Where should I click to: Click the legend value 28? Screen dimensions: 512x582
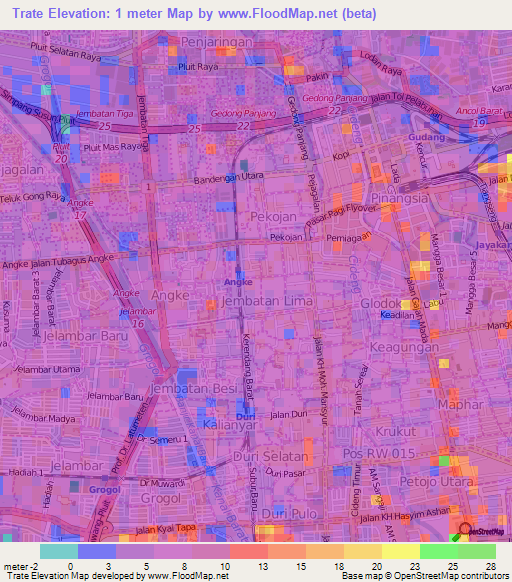click(491, 567)
